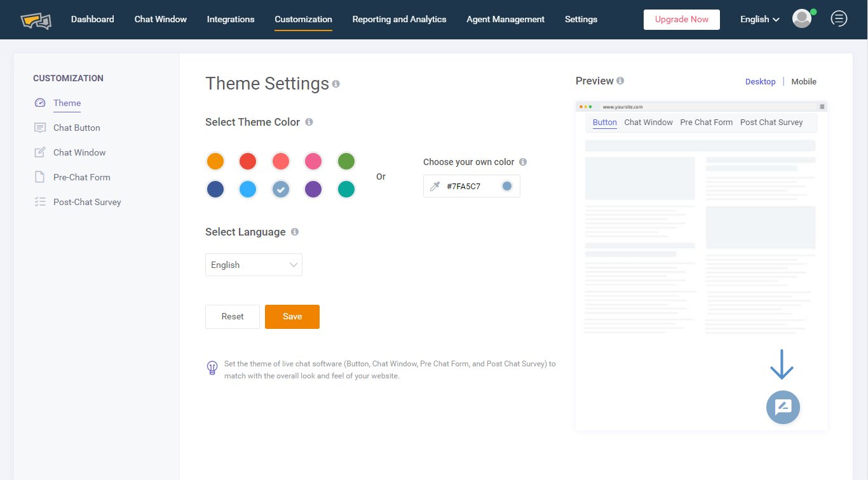Select Post Chat Survey tab in preview
868x480 pixels.
[x=771, y=123]
